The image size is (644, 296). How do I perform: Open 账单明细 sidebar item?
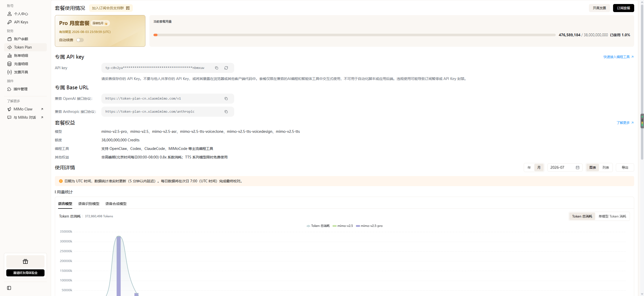pyautogui.click(x=25, y=56)
